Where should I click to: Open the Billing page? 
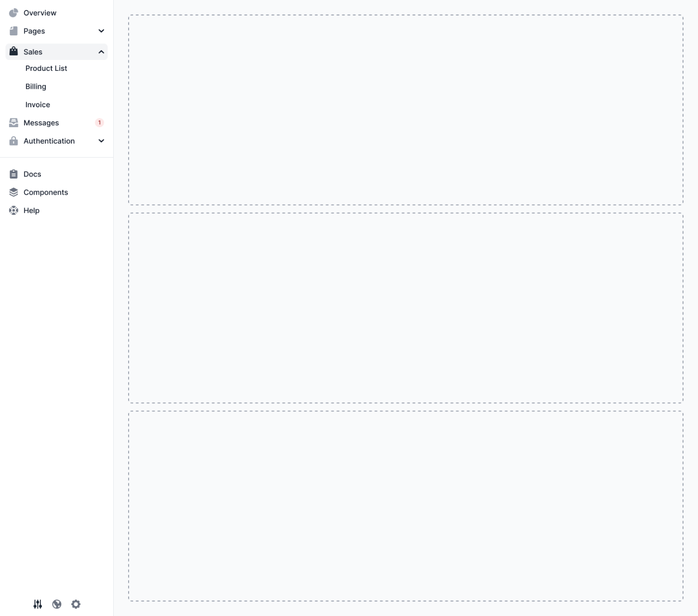36,87
